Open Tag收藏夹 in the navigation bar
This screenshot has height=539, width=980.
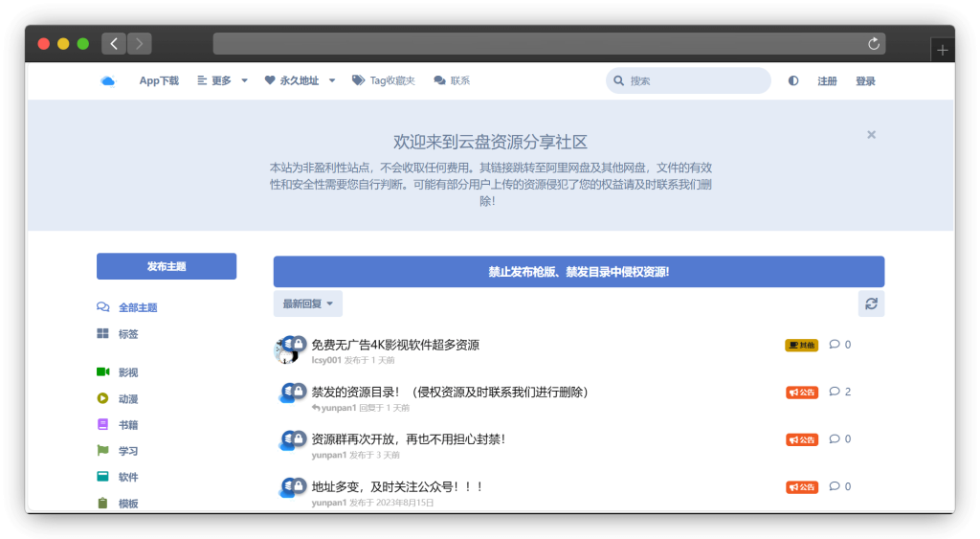point(384,80)
